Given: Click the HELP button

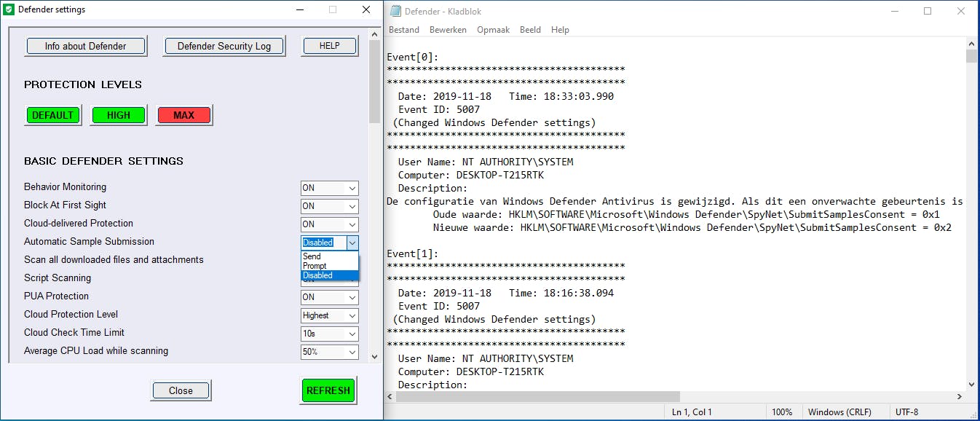Looking at the screenshot, I should coord(330,46).
